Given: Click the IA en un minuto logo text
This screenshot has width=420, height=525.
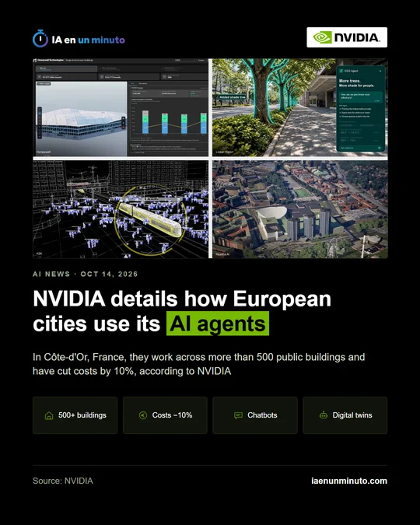Looking at the screenshot, I should (88, 40).
